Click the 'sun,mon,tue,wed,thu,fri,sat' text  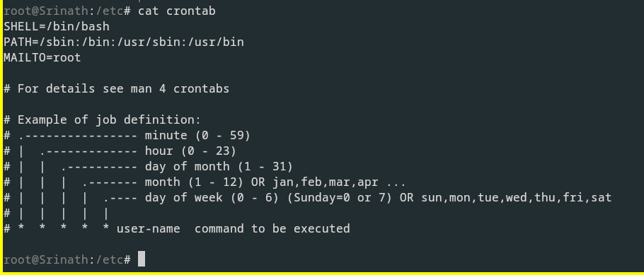517,198
